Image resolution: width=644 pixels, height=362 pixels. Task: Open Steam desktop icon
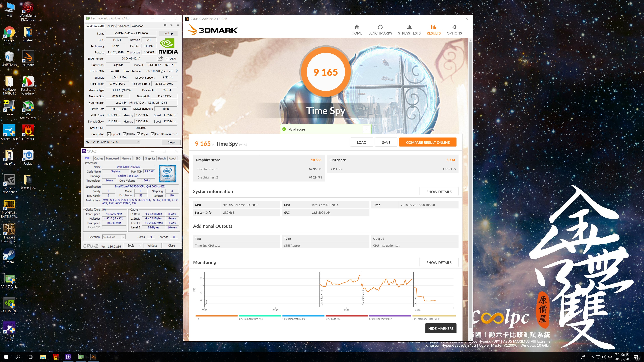pos(9,256)
